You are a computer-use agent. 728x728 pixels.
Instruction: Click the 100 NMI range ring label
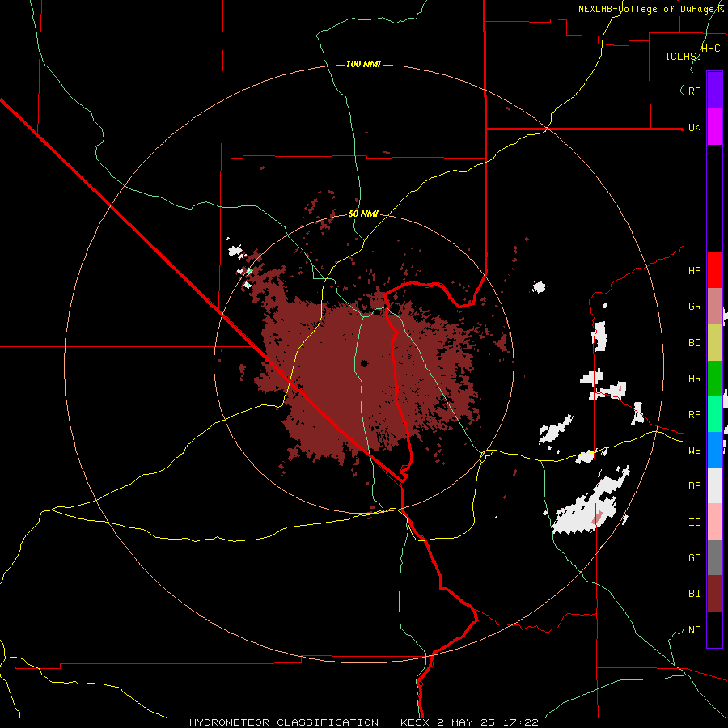(x=363, y=64)
